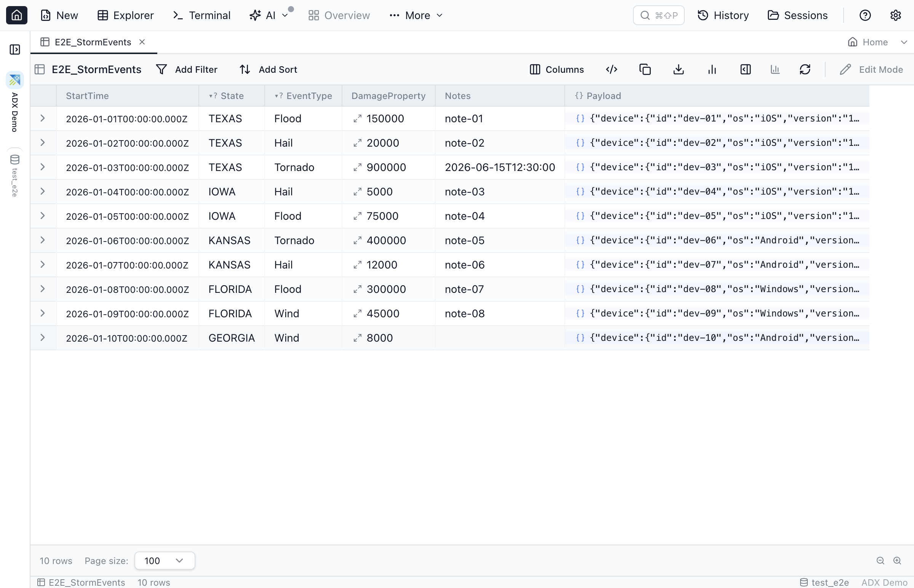Image resolution: width=914 pixels, height=588 pixels.
Task: Open History
Action: tap(723, 15)
